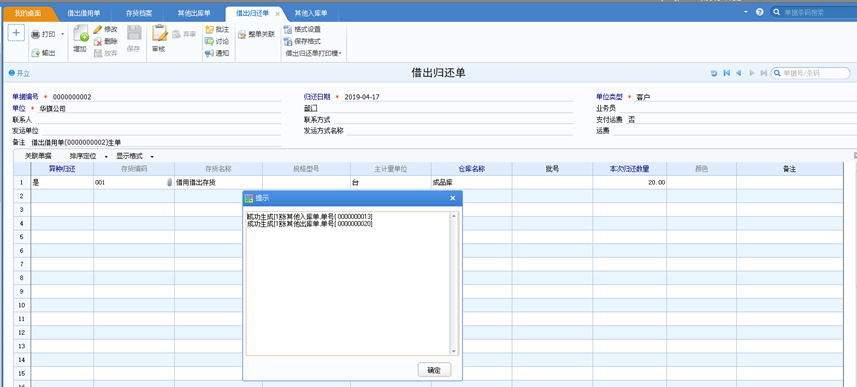Close the 提示 dialog with X
The image size is (857, 387).
coord(453,198)
